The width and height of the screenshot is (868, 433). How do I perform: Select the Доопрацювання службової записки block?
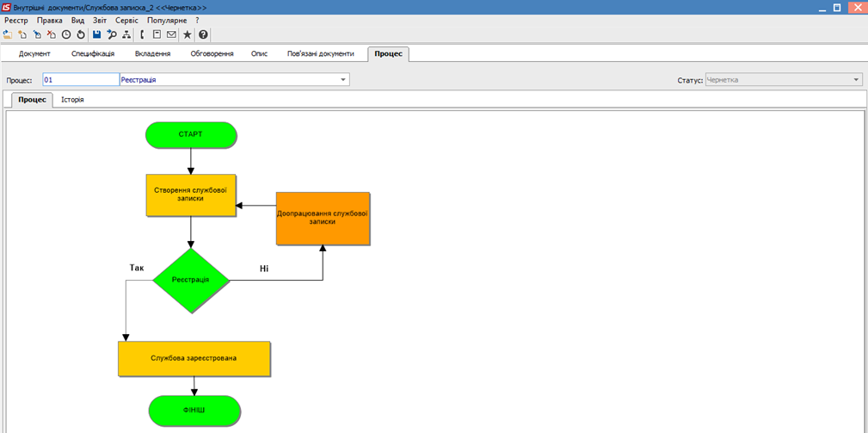point(323,218)
